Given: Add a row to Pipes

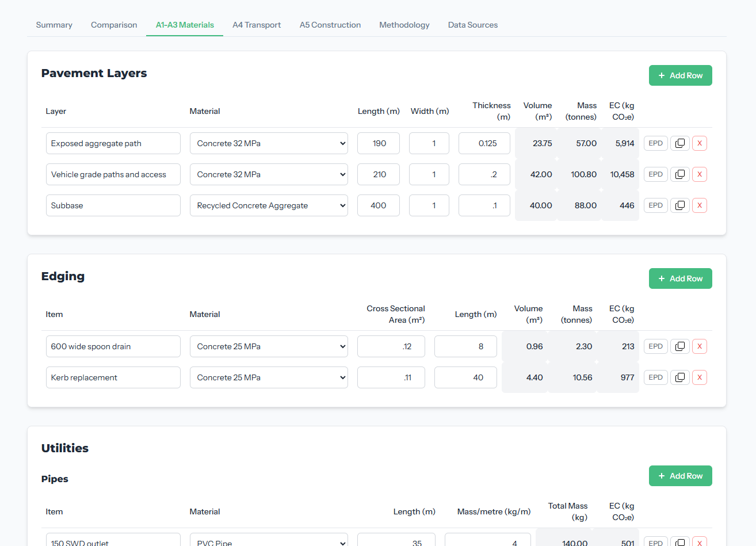Looking at the screenshot, I should tap(681, 476).
